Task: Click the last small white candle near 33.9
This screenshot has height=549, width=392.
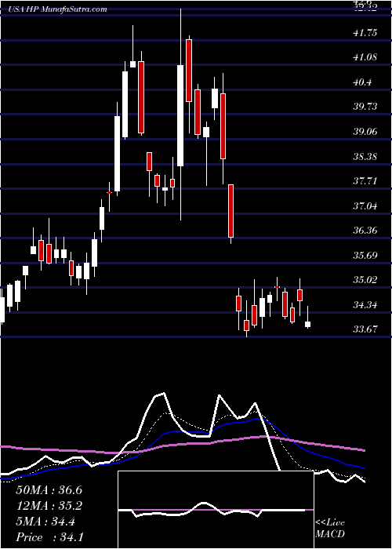Action: pos(308,324)
